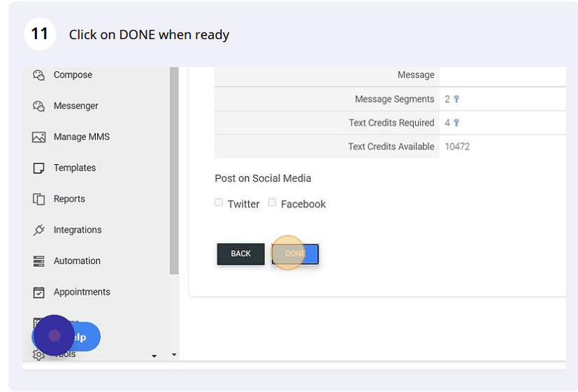Click the Message row label

point(416,75)
